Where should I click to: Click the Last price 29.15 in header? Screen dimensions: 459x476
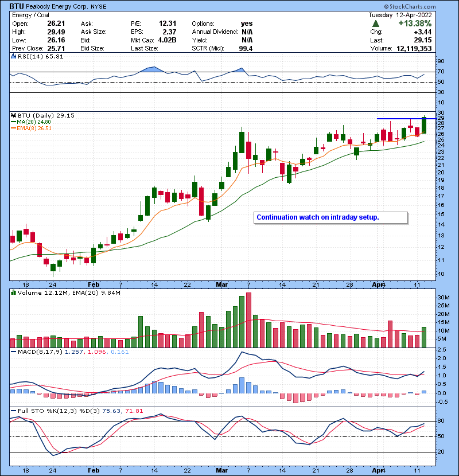coord(422,40)
